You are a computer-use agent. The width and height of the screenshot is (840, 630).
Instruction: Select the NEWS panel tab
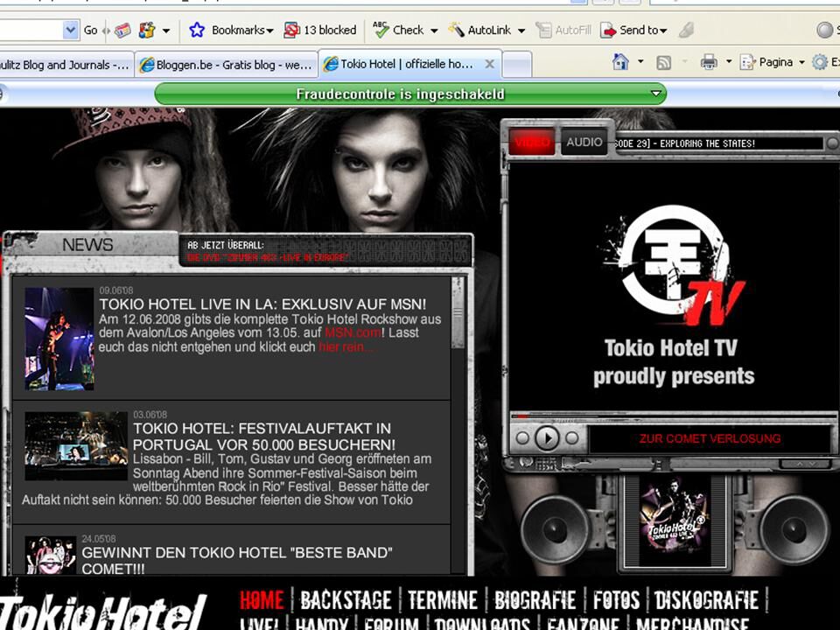(88, 245)
